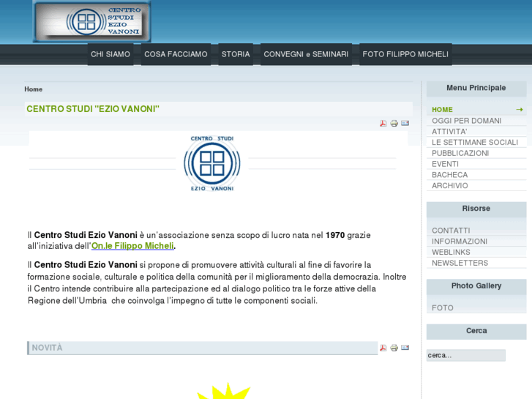Go to ATTIVITA' in the sidebar
The image size is (532, 399).
[476, 132]
